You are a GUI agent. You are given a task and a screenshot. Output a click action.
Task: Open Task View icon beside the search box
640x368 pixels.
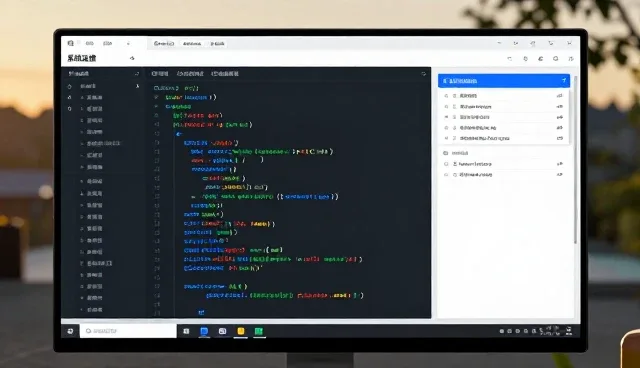[x=186, y=331]
